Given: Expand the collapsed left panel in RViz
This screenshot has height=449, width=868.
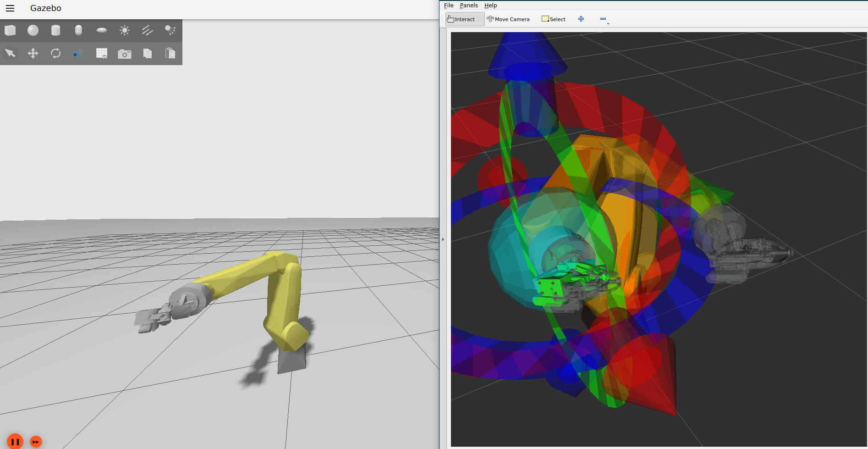Looking at the screenshot, I should [443, 239].
